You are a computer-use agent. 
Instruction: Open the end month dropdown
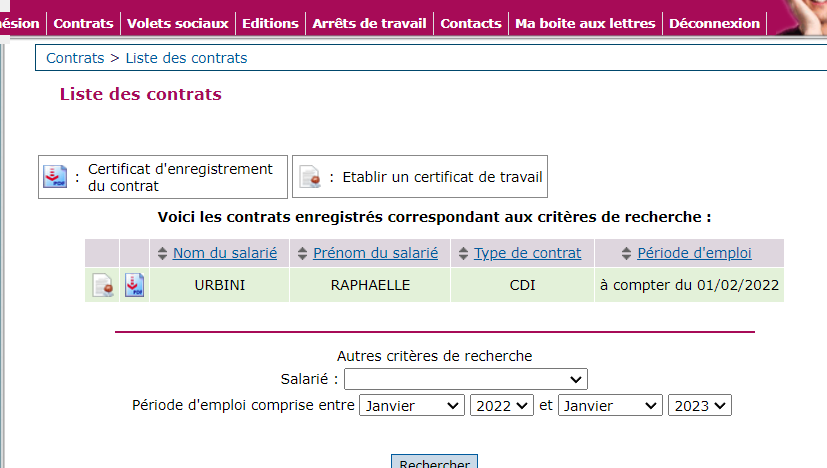click(x=610, y=405)
